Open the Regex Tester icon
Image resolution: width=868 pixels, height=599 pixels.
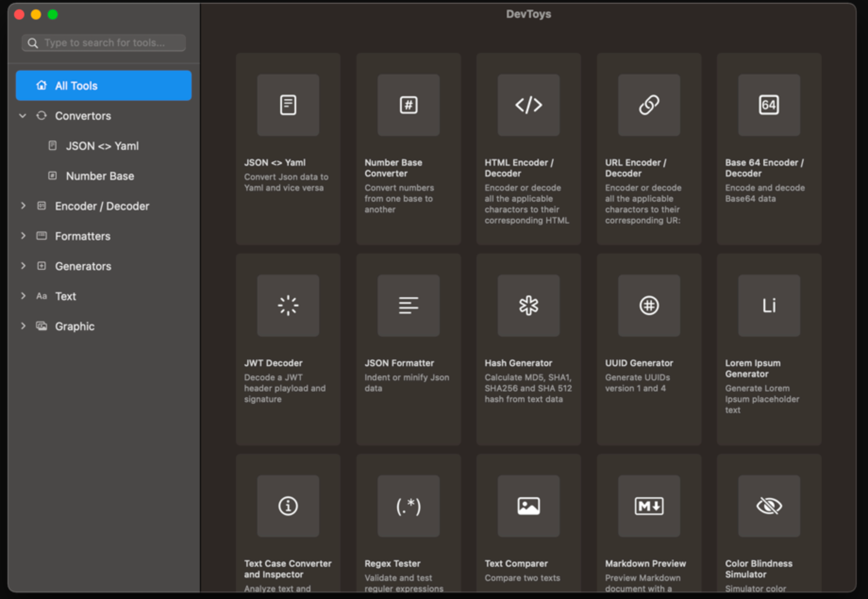(409, 506)
